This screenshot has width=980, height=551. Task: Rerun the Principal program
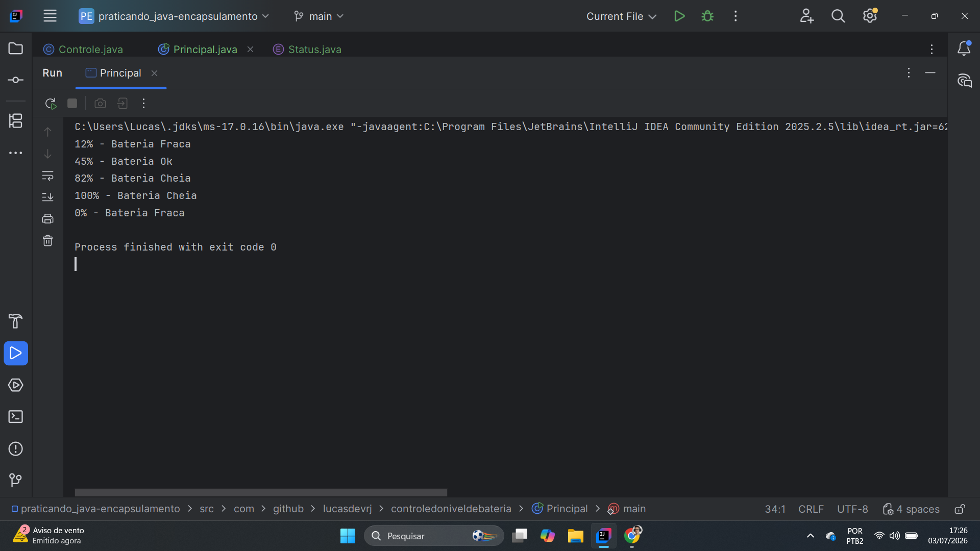click(50, 104)
